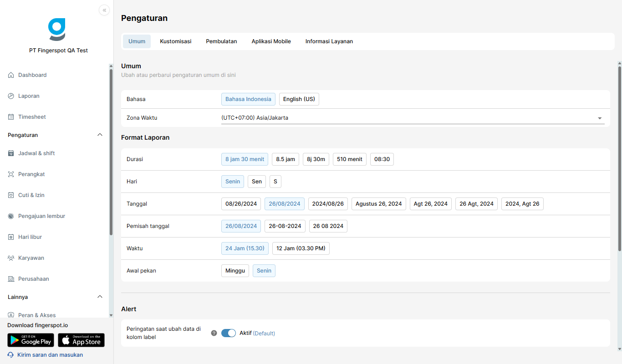Click the Fingerspot logo

57,30
